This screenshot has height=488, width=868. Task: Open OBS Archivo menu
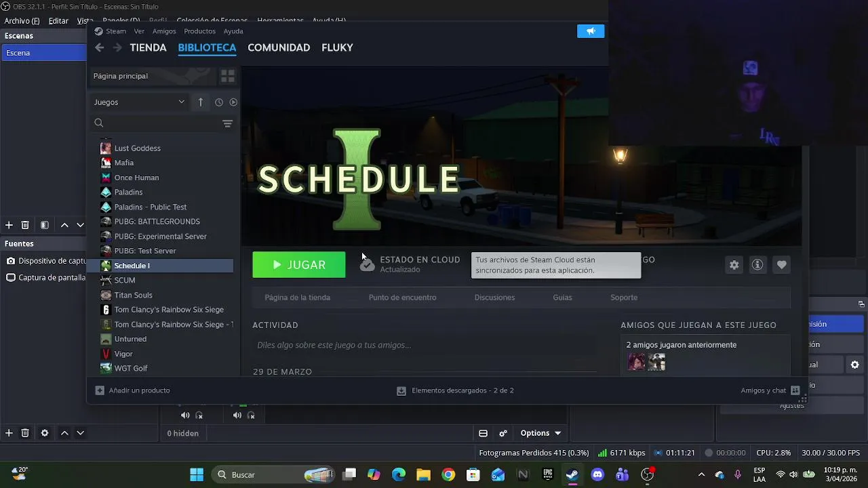[x=22, y=21]
